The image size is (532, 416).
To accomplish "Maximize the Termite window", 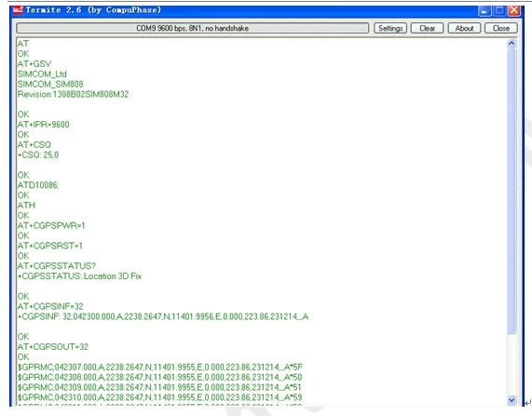I will pos(499,10).
